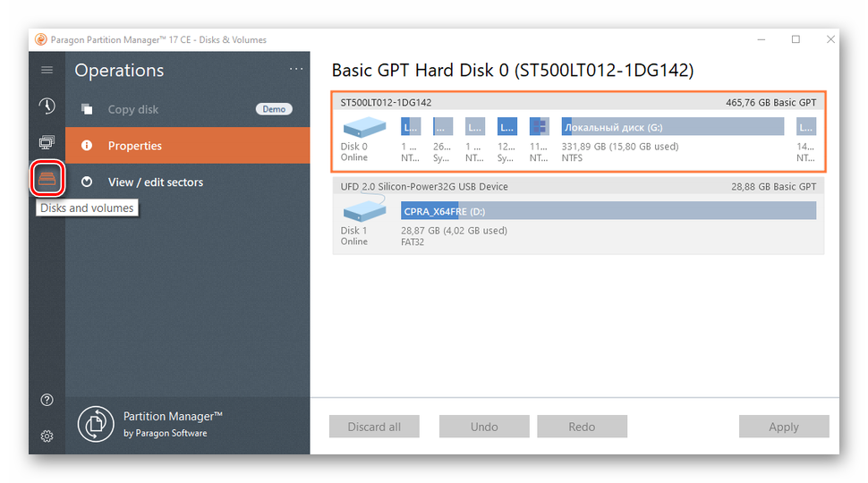The image size is (868, 483).
Task: Click the Disk 0 drive icon
Action: (x=363, y=128)
